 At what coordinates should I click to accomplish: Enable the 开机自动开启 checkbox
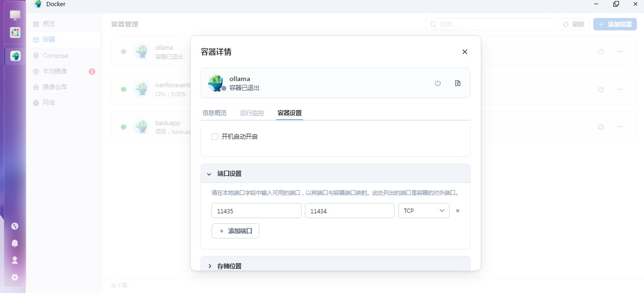tap(215, 137)
